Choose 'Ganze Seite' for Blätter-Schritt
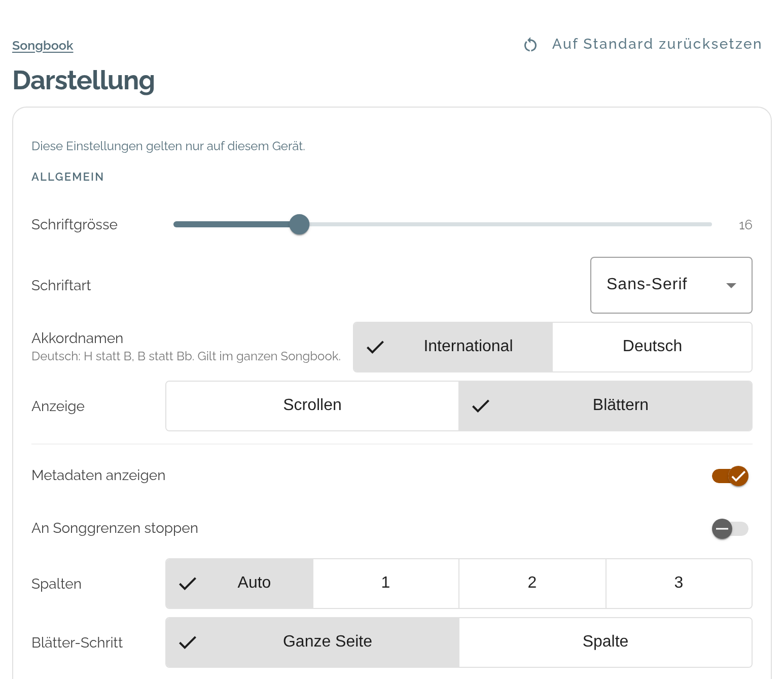This screenshot has height=679, width=784. pyautogui.click(x=312, y=642)
